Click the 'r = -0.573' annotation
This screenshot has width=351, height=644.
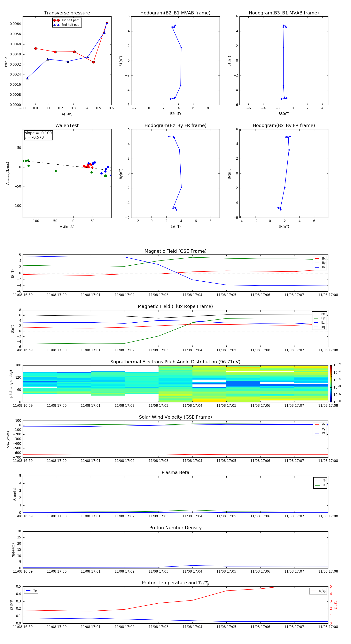coord(35,137)
